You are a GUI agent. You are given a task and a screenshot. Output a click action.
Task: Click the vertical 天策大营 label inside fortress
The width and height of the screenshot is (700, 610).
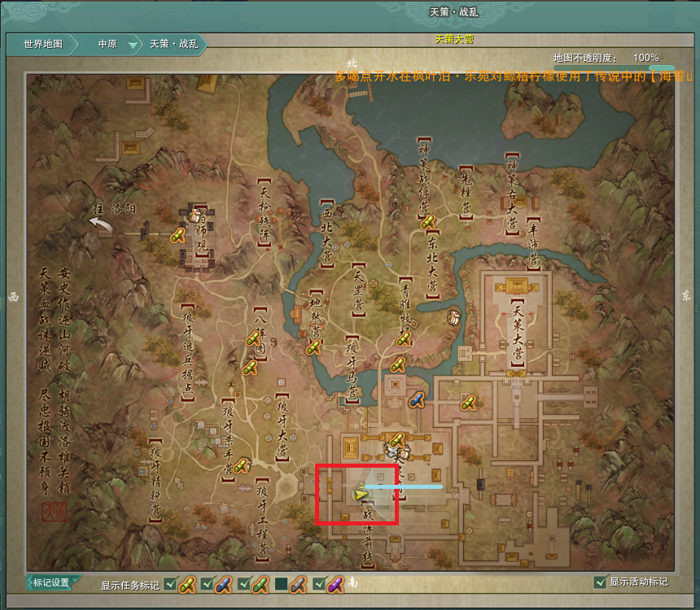[518, 333]
